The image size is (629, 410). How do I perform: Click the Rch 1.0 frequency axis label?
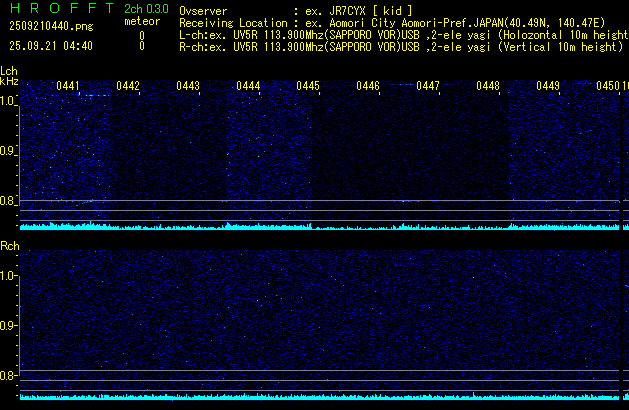(x=9, y=275)
